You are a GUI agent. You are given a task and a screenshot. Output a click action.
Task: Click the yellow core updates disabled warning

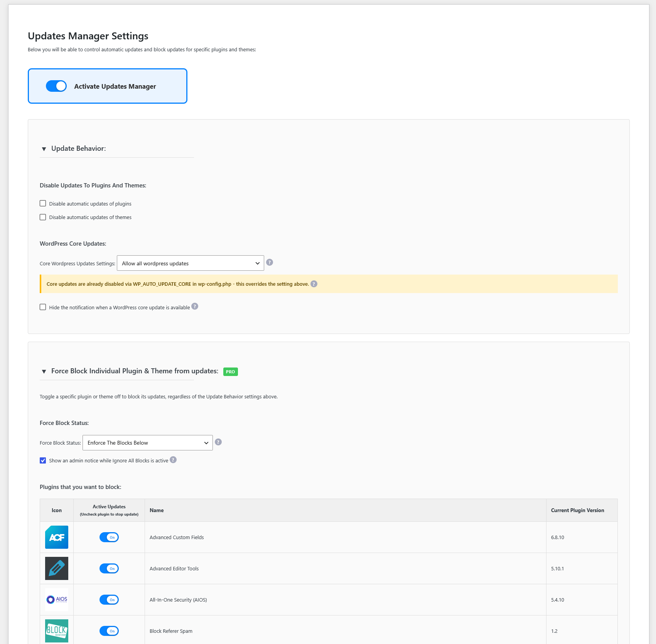point(329,284)
